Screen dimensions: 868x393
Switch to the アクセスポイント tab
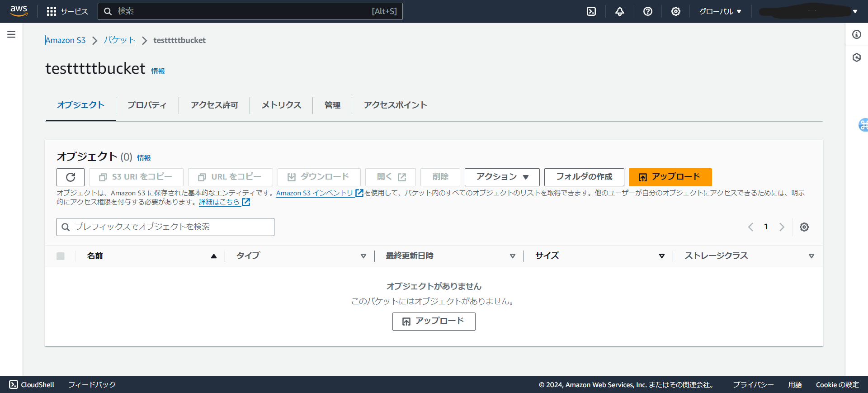coord(396,105)
